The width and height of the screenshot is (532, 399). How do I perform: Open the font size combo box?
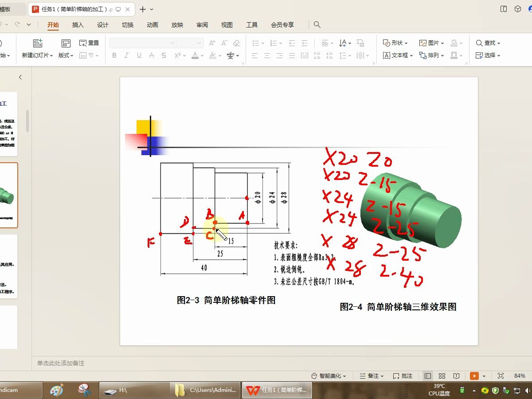click(x=190, y=43)
